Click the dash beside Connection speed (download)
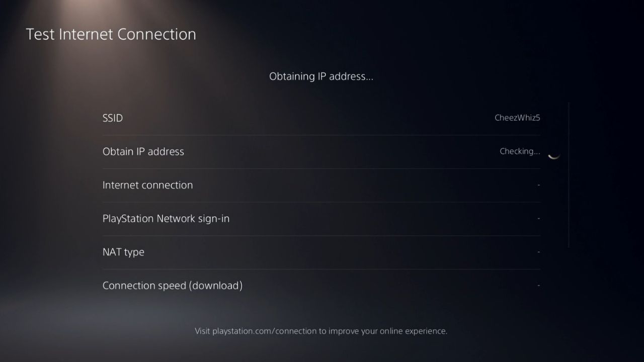This screenshot has height=362, width=644. tap(538, 285)
